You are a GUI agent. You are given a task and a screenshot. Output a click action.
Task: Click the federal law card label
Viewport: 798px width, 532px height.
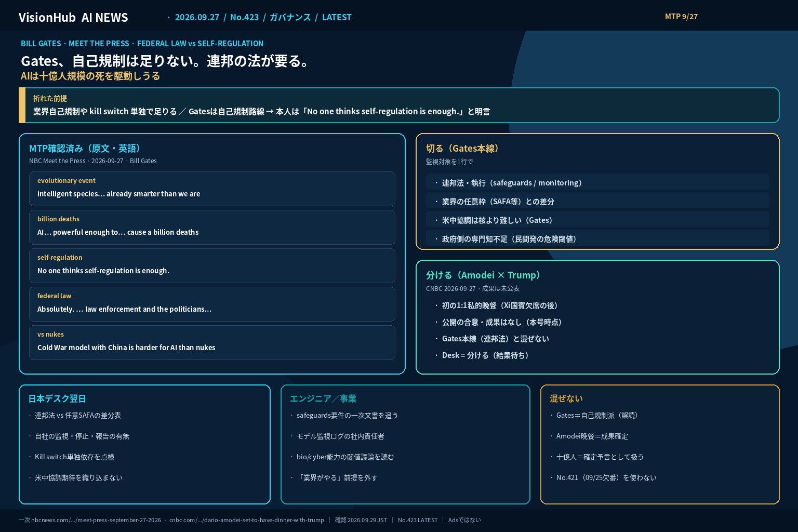click(54, 296)
